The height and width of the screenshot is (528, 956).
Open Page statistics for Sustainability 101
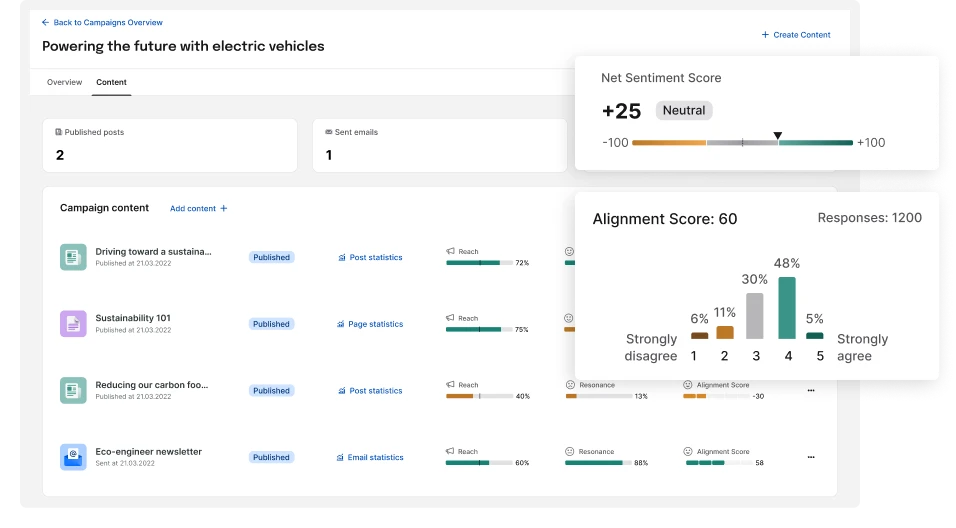click(370, 324)
